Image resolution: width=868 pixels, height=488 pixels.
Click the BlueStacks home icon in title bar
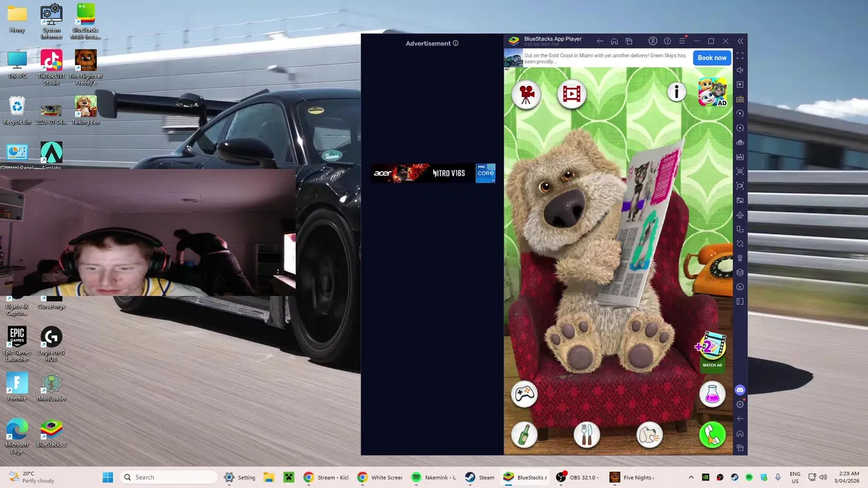[x=614, y=41]
